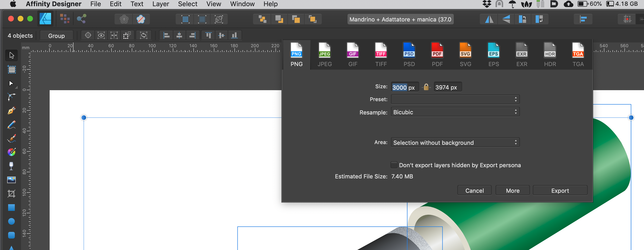644x250 pixels.
Task: Open the Area dropdown
Action: tap(455, 143)
